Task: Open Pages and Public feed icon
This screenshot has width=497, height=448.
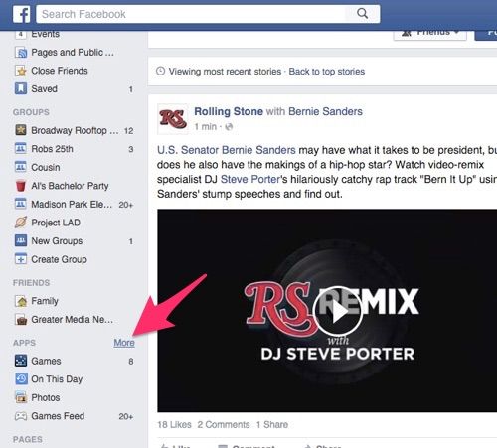Action: (x=21, y=53)
